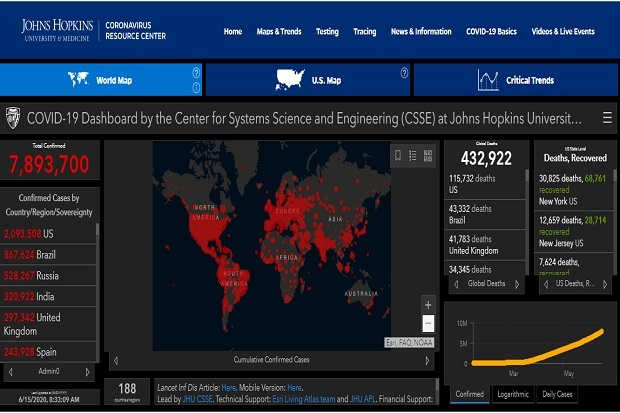Open the JHU CSSE link

click(x=197, y=399)
